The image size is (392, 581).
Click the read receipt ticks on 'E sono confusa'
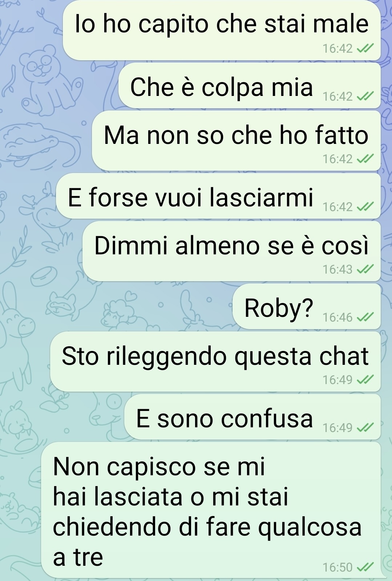click(x=365, y=428)
